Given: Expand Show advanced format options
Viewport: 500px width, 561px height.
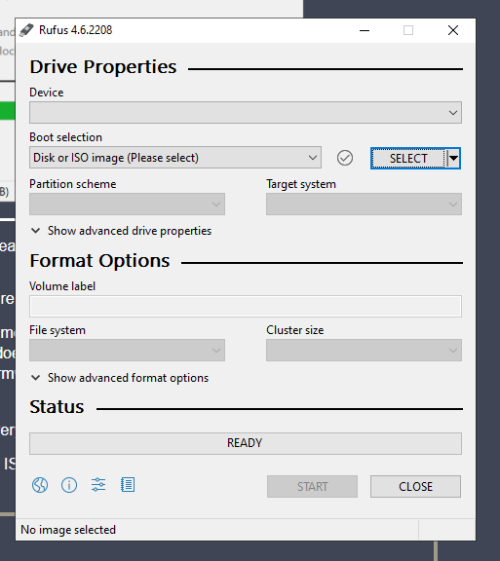Looking at the screenshot, I should pos(119,378).
